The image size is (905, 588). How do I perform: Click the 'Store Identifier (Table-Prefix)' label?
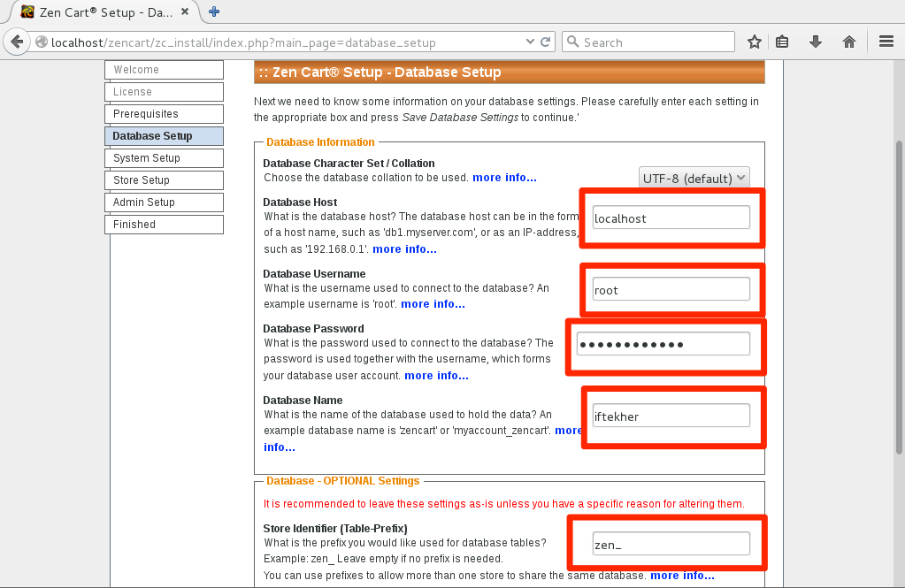[335, 528]
